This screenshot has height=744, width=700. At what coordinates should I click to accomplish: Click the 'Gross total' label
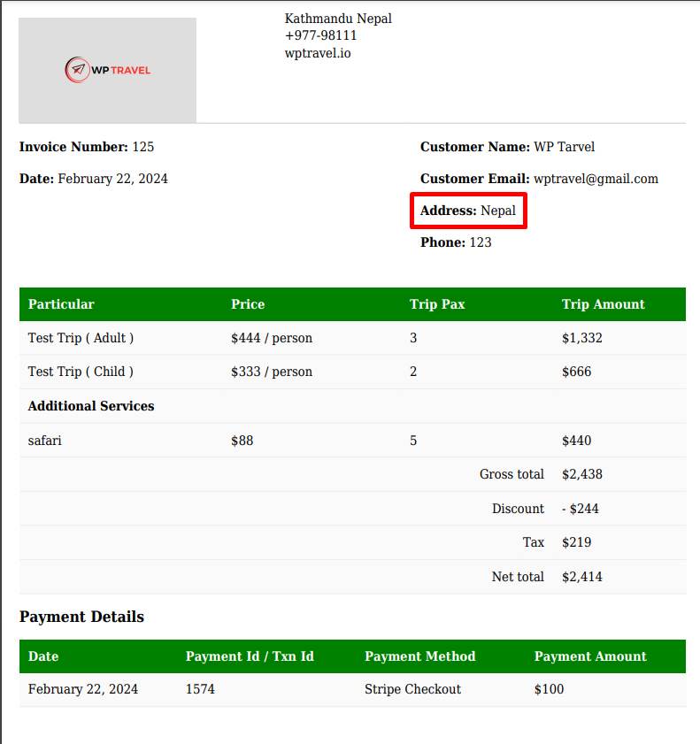(x=512, y=474)
